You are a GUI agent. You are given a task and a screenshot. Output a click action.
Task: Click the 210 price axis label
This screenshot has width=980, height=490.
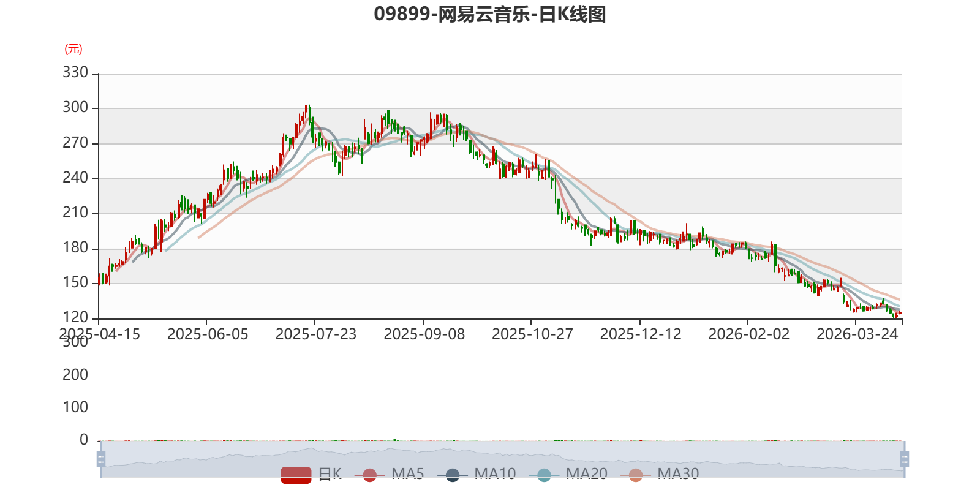75,213
